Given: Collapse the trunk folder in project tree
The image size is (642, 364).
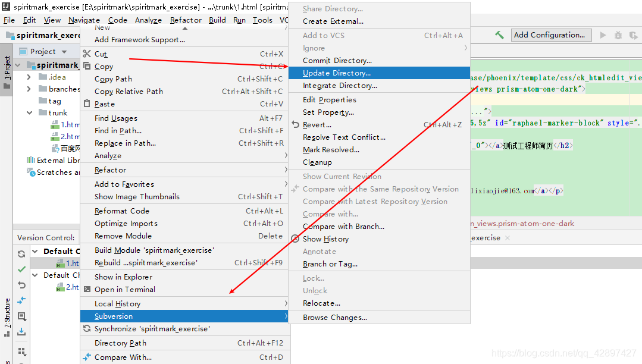Looking at the screenshot, I should point(30,112).
